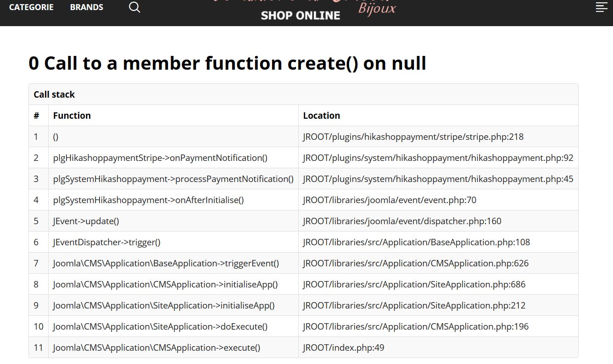Click the SiteApplication->doExecute() function cell
Image resolution: width=613 pixels, height=364 pixels.
click(160, 326)
